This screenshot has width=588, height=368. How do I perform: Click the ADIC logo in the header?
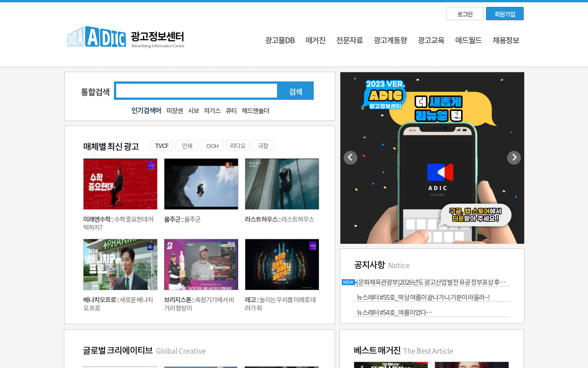125,37
